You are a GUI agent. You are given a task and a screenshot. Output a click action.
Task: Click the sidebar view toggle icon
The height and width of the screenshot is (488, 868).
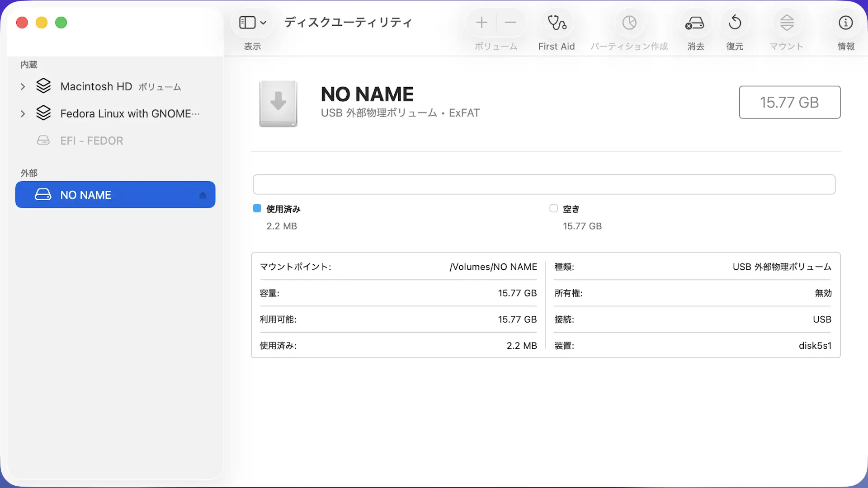[247, 23]
